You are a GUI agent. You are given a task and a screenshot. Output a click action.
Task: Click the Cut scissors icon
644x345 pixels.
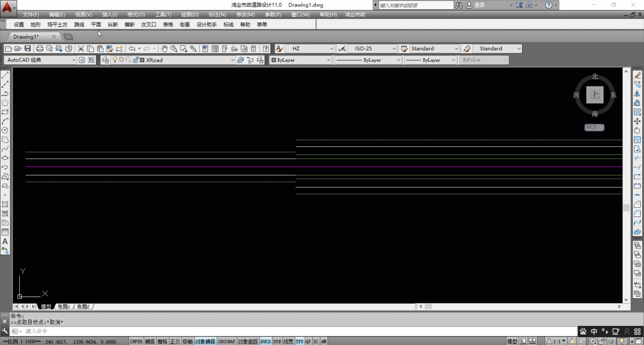81,49
